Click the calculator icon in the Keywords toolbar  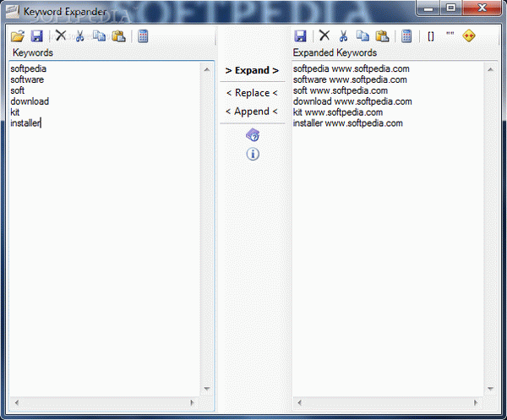point(143,35)
